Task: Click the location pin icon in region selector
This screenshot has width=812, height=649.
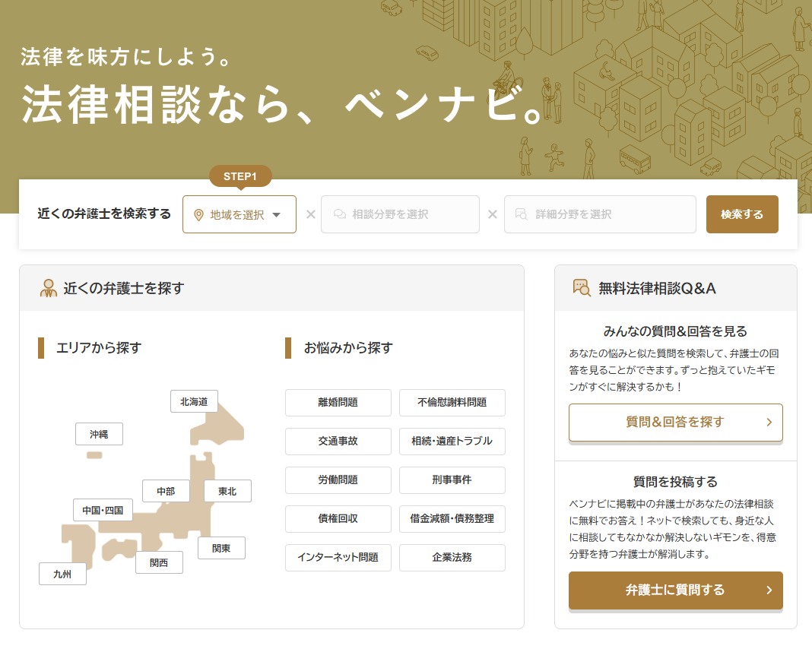Action: [x=198, y=215]
